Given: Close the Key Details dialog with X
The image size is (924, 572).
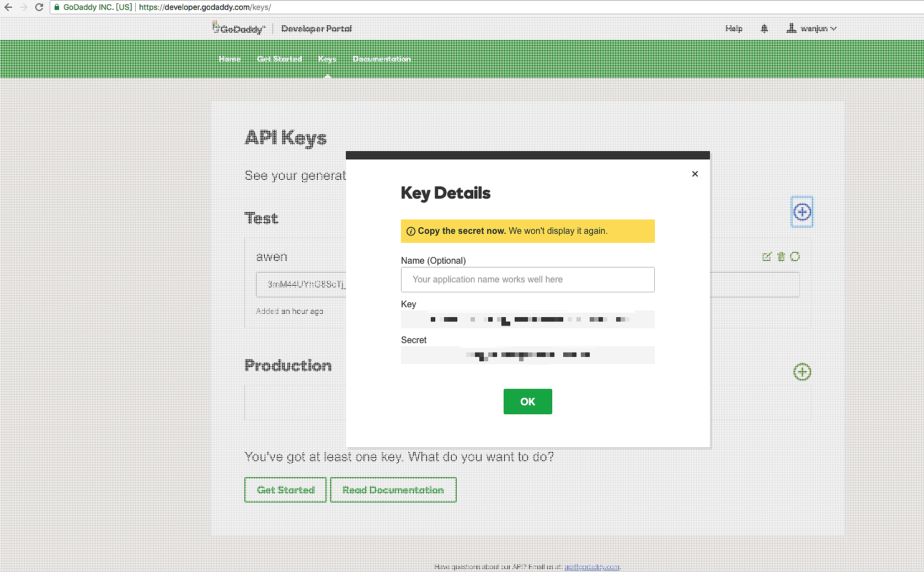Looking at the screenshot, I should pyautogui.click(x=695, y=174).
